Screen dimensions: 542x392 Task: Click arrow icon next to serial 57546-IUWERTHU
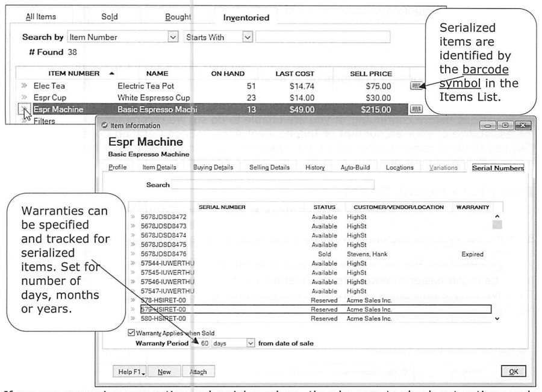(x=132, y=282)
